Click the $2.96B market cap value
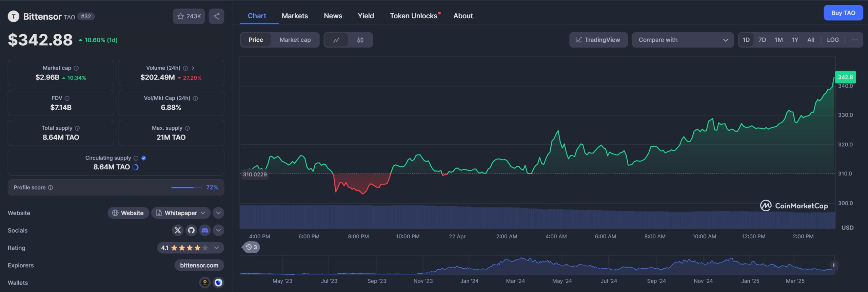The image size is (868, 292). [47, 77]
